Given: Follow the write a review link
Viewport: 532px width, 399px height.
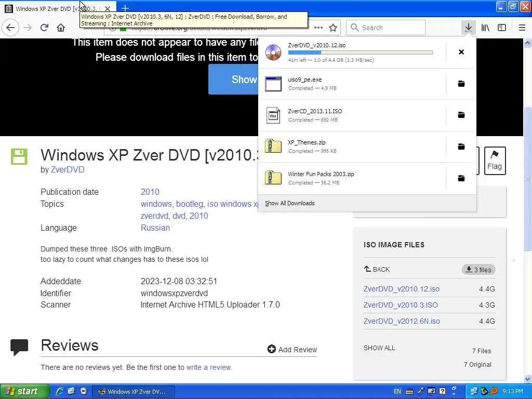Looking at the screenshot, I should click(209, 367).
